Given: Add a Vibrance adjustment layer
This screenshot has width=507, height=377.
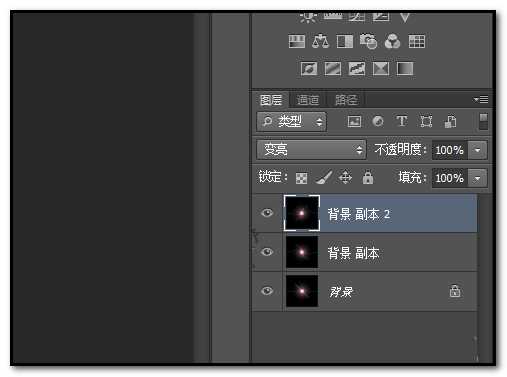Looking at the screenshot, I should click(405, 17).
